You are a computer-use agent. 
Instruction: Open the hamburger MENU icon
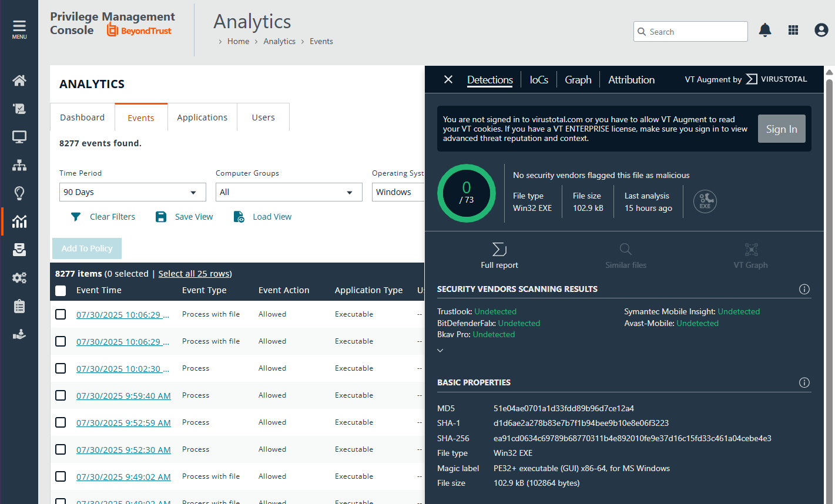[19, 29]
